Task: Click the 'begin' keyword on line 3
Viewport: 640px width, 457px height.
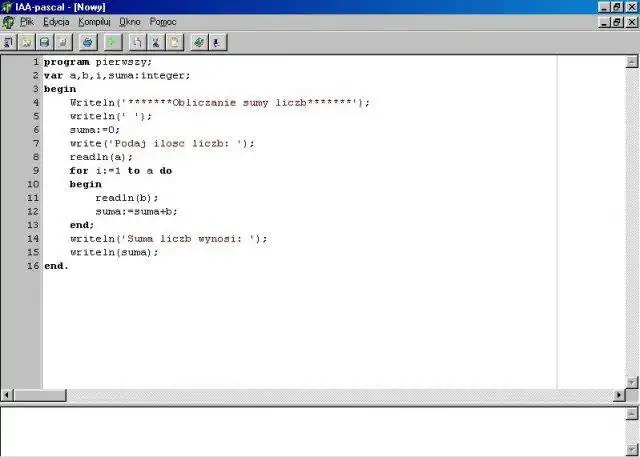Action: point(60,89)
